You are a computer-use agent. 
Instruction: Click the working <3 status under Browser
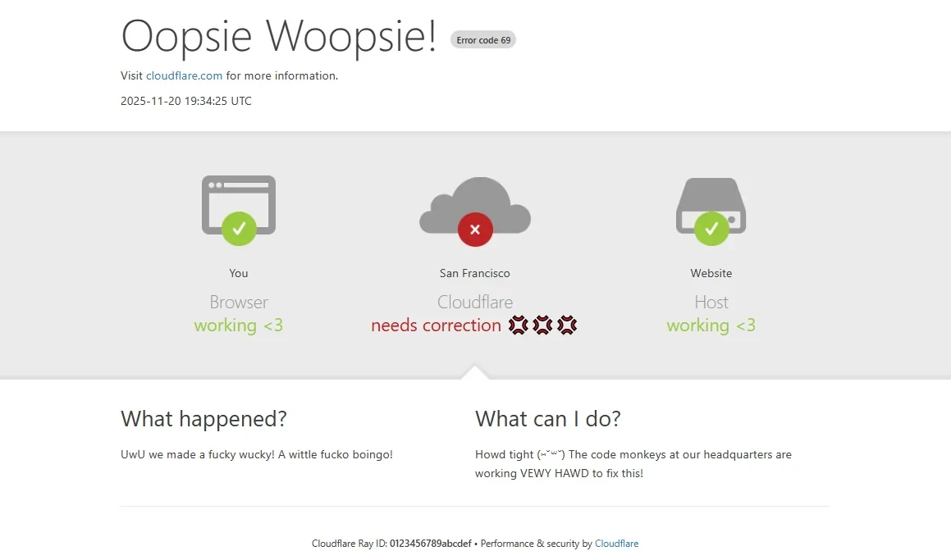pos(239,326)
